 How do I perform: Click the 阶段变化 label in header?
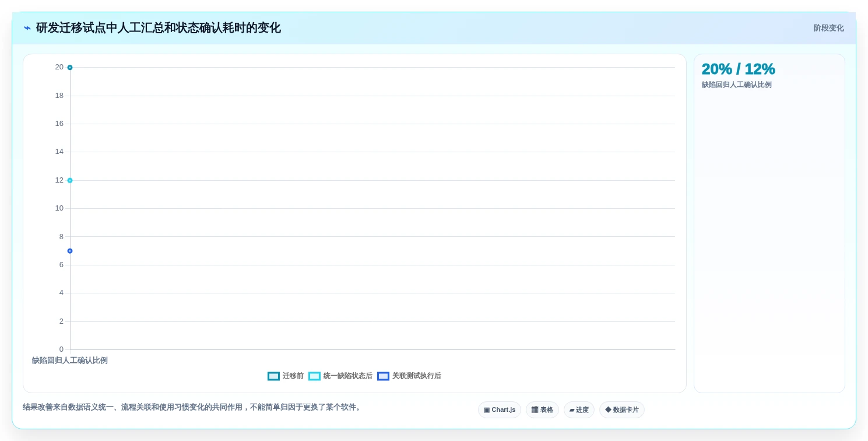(829, 28)
